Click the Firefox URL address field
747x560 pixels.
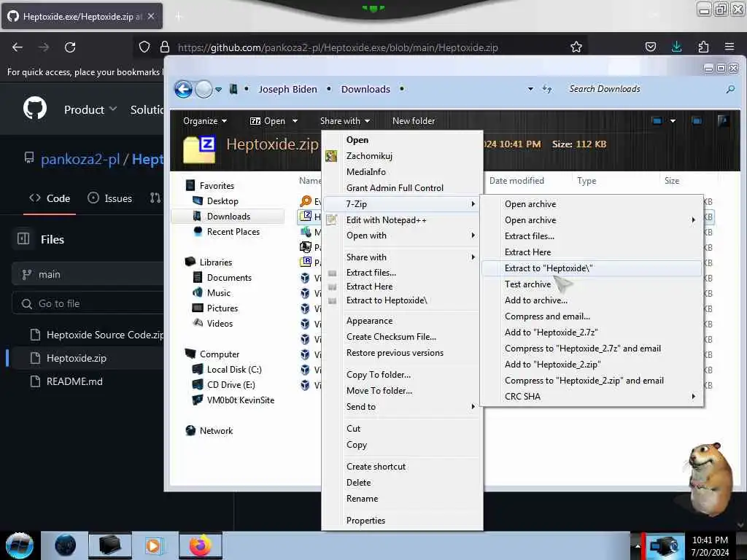tap(361, 47)
